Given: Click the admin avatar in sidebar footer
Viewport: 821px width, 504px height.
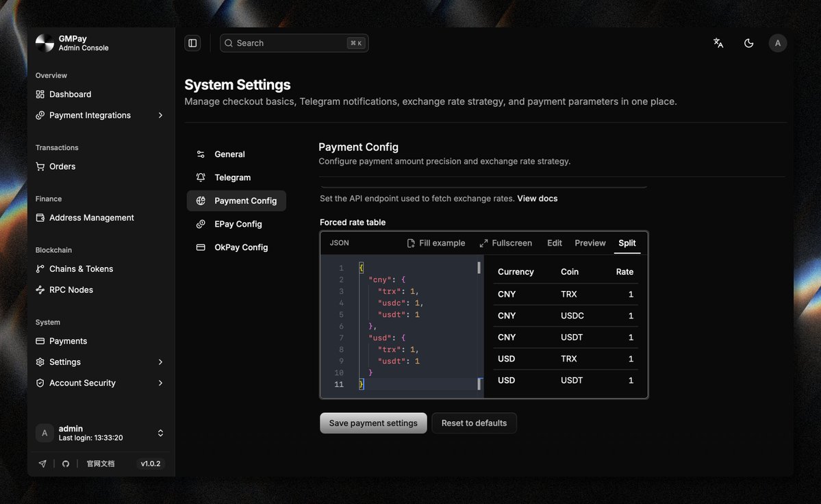Looking at the screenshot, I should click(x=45, y=433).
